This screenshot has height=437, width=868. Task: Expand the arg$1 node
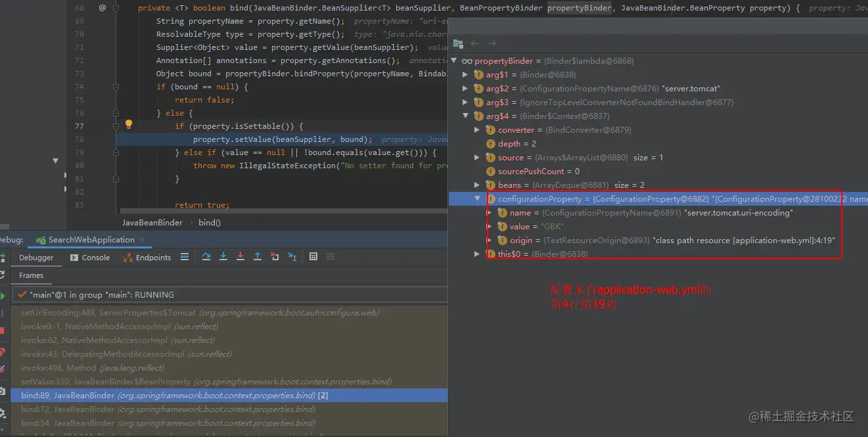pyautogui.click(x=465, y=75)
